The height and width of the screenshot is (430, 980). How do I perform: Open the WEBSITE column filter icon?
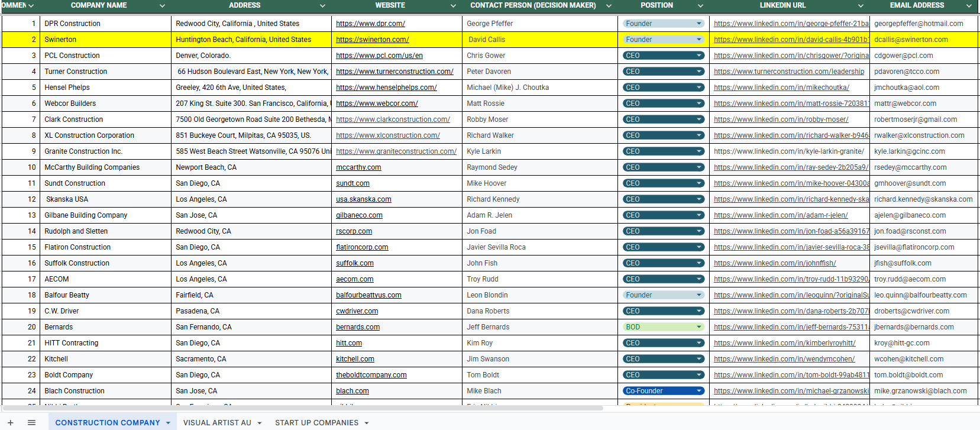pos(453,6)
